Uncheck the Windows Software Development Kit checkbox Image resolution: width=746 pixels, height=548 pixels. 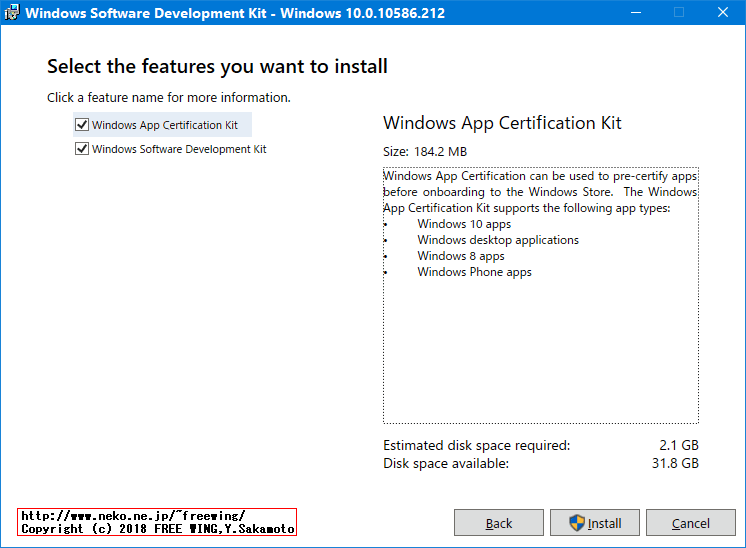82,149
